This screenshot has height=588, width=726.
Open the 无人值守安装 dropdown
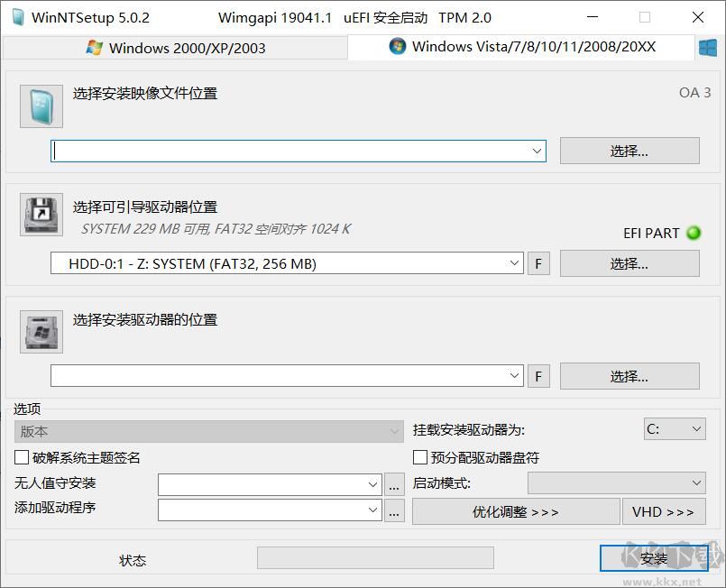266,484
